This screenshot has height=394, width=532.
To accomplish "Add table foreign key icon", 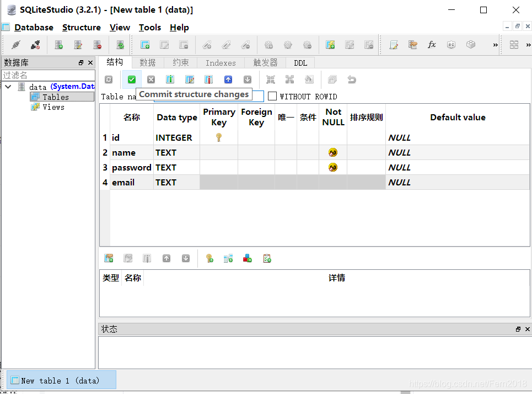I will [x=228, y=258].
